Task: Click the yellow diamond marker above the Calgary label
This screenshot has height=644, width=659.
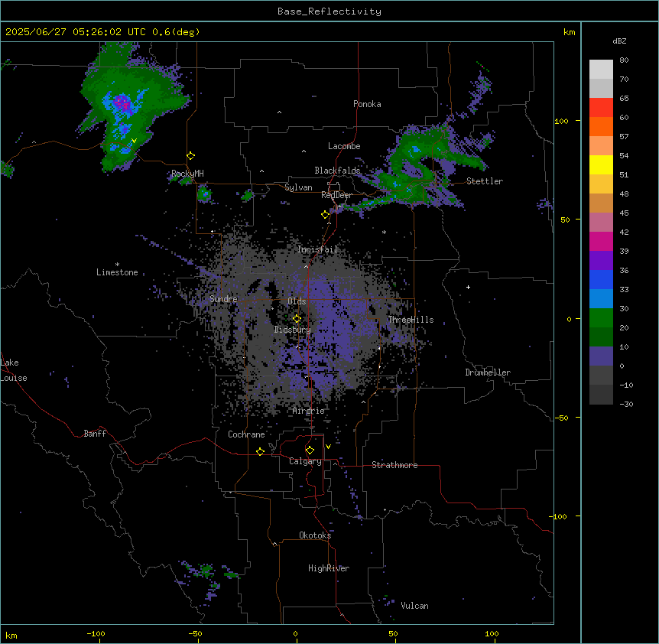Action: [x=310, y=450]
